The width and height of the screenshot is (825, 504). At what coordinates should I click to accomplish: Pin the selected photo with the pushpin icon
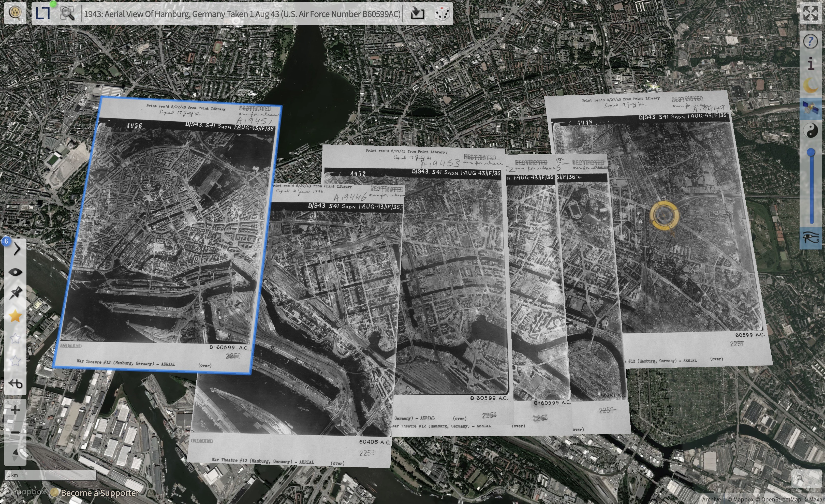16,293
